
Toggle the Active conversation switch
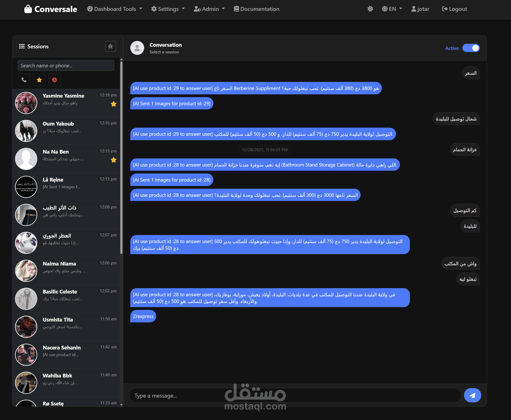[471, 48]
